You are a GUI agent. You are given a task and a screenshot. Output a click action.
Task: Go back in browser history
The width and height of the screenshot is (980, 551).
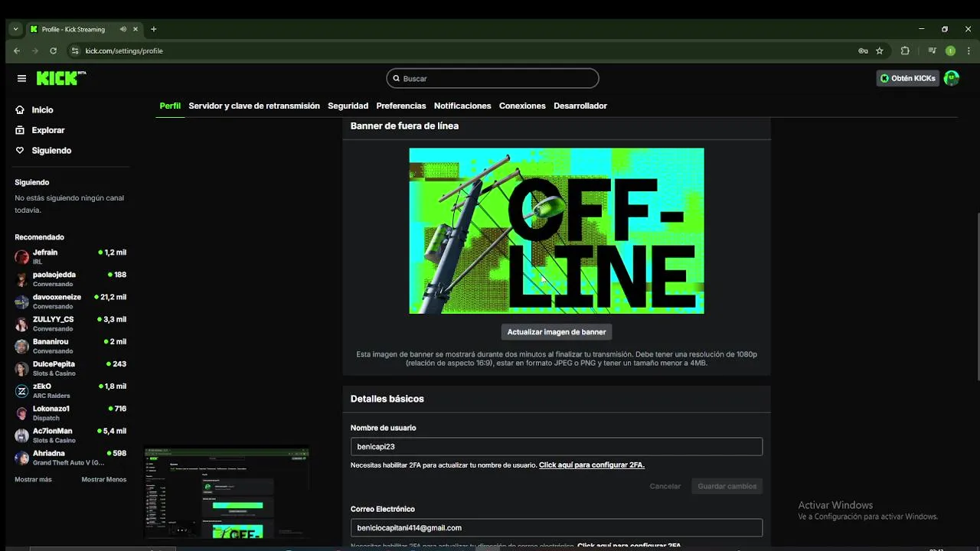pos(17,51)
